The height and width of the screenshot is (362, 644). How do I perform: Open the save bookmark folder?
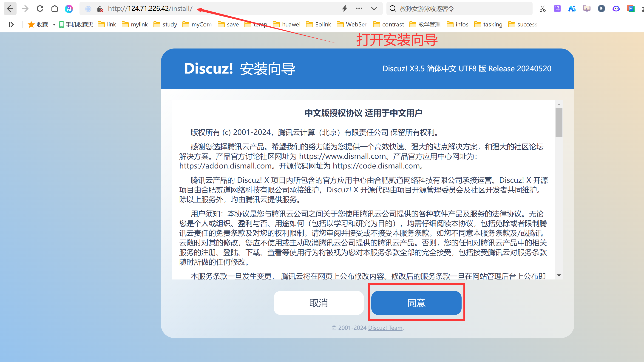click(228, 25)
